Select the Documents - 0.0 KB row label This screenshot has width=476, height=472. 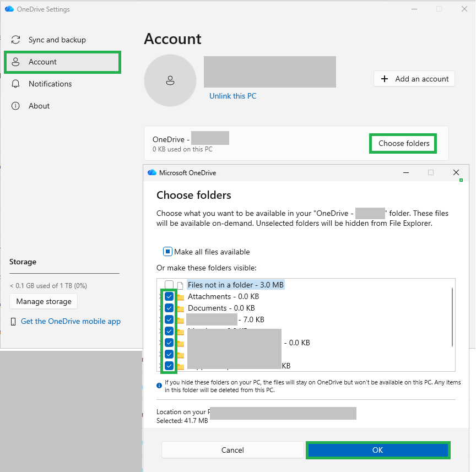(x=221, y=308)
